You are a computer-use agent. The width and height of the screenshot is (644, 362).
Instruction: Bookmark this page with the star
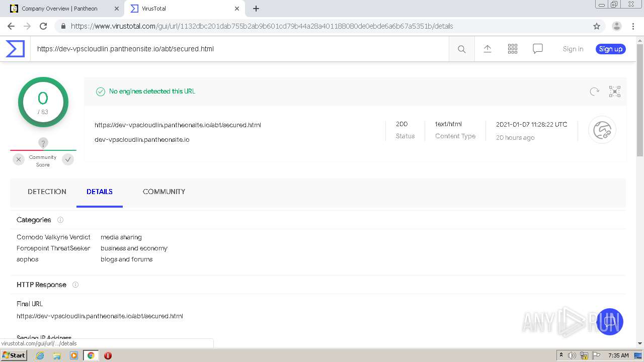(597, 26)
